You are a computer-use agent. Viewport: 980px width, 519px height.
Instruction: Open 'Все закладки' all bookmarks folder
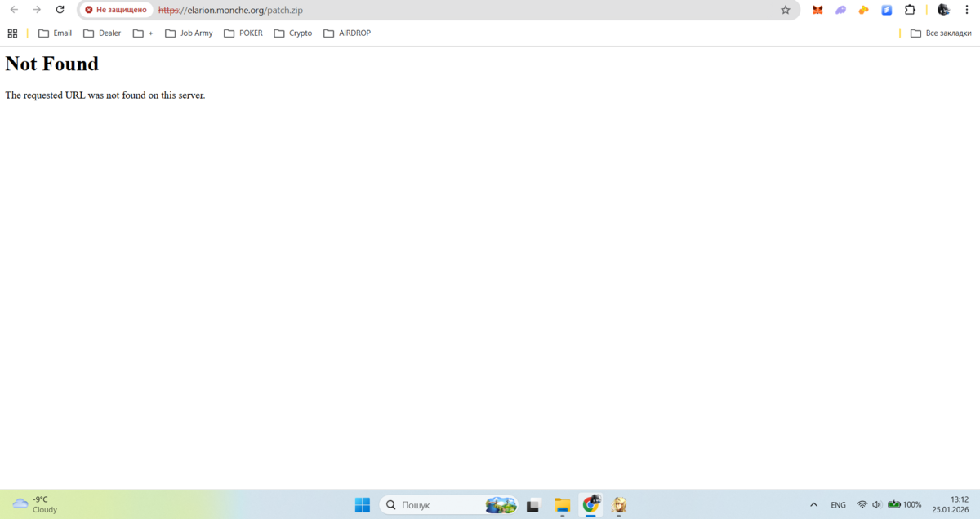point(941,33)
